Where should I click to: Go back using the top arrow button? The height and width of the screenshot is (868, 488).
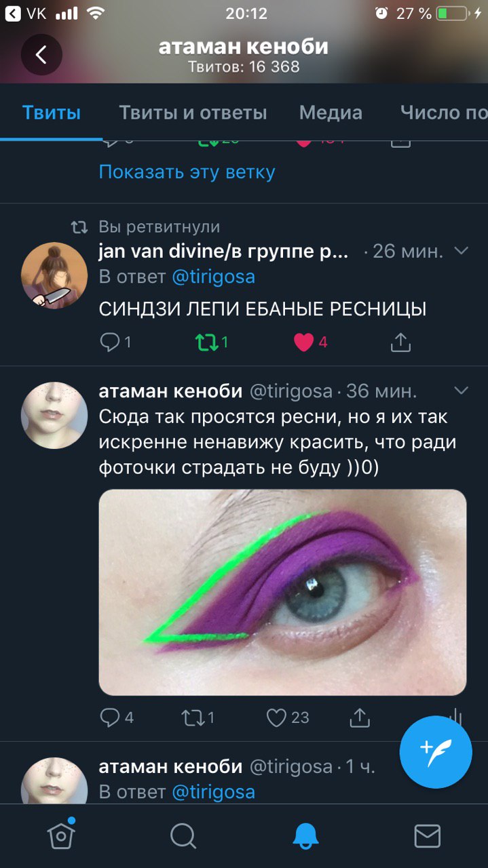coord(41,54)
